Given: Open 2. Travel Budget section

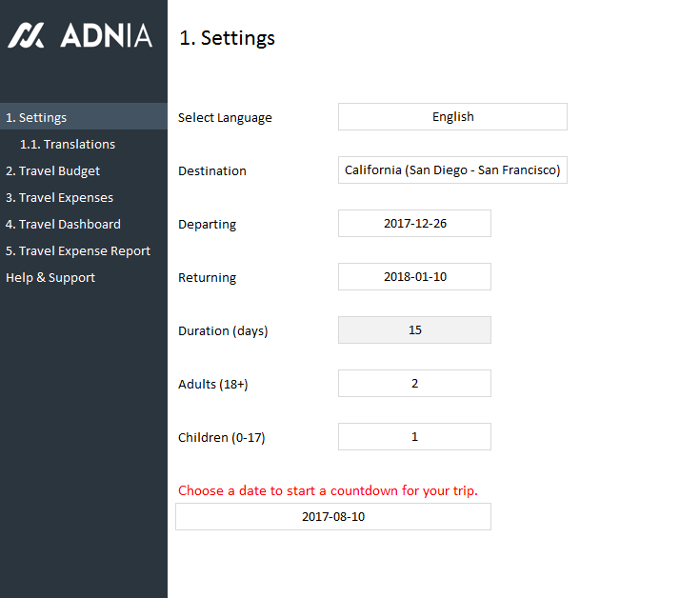Looking at the screenshot, I should tap(52, 171).
